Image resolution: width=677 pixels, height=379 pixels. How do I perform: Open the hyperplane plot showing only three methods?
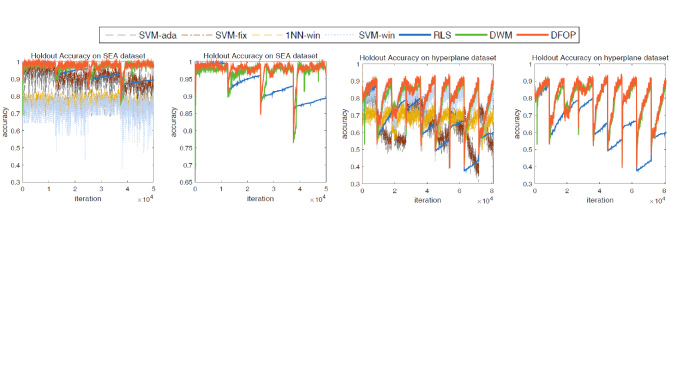600,124
